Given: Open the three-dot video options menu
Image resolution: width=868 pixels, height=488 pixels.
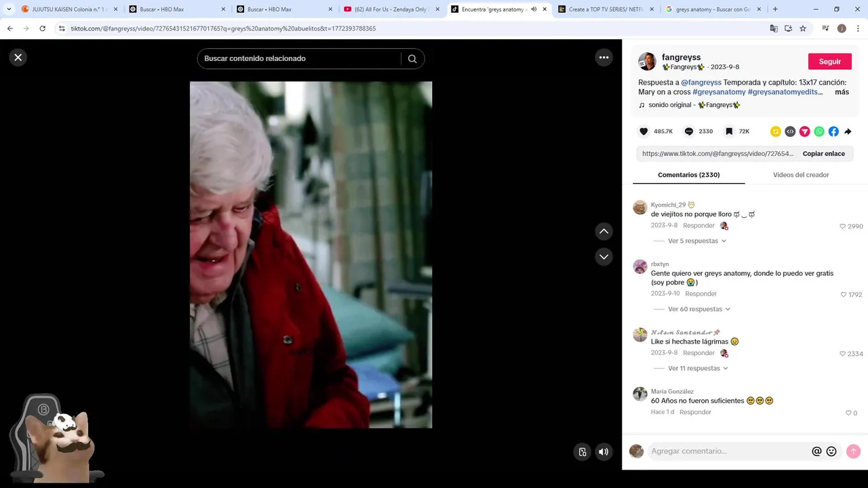Looking at the screenshot, I should pyautogui.click(x=604, y=58).
